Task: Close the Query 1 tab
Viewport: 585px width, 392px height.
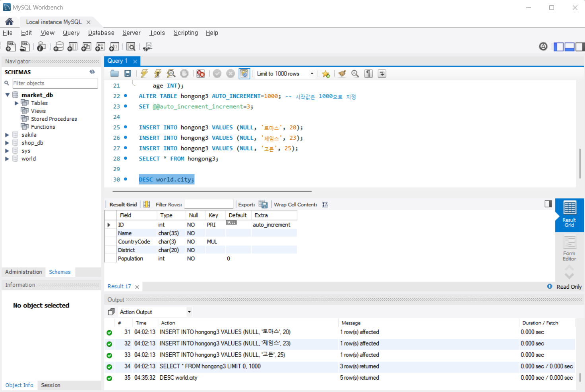Action: point(135,61)
